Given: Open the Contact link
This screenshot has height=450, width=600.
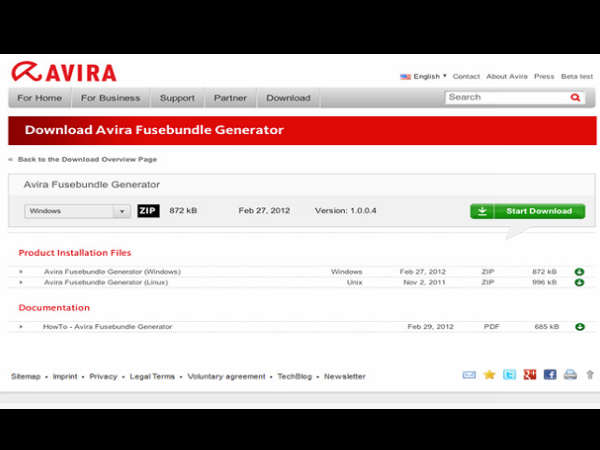Looking at the screenshot, I should point(466,77).
